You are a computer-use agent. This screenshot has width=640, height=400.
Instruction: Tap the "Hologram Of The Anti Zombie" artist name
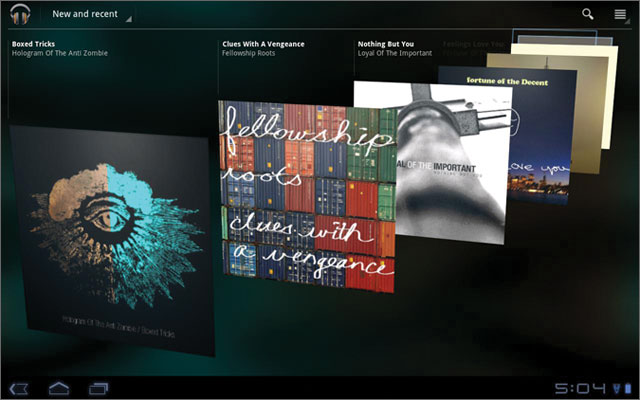pos(59,54)
